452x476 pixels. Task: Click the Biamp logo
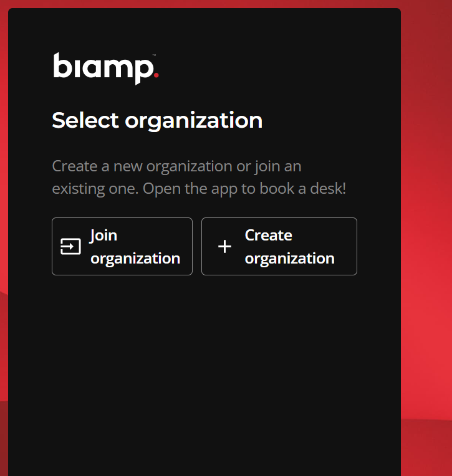pos(106,69)
